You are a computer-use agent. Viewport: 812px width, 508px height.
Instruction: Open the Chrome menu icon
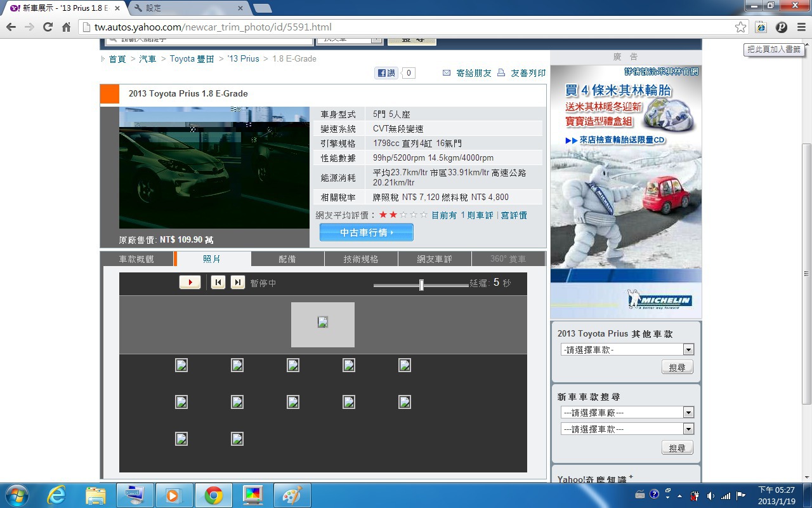pos(801,27)
